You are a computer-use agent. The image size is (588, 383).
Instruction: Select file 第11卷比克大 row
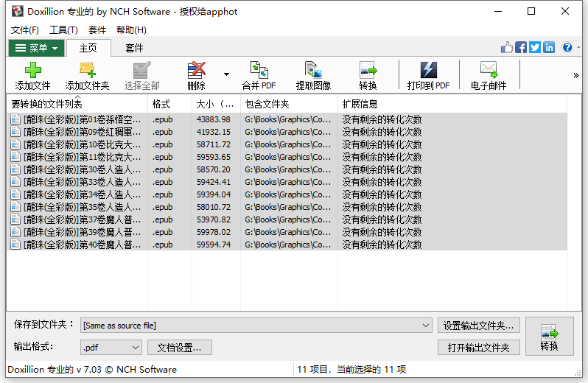(287, 157)
